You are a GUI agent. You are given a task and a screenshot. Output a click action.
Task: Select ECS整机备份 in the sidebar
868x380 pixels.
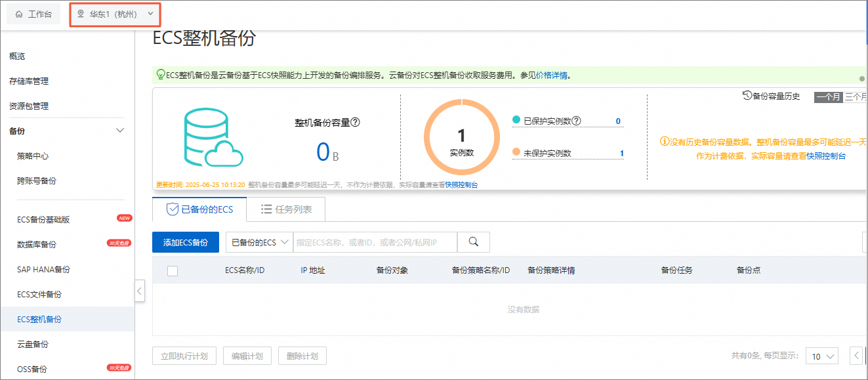(39, 320)
